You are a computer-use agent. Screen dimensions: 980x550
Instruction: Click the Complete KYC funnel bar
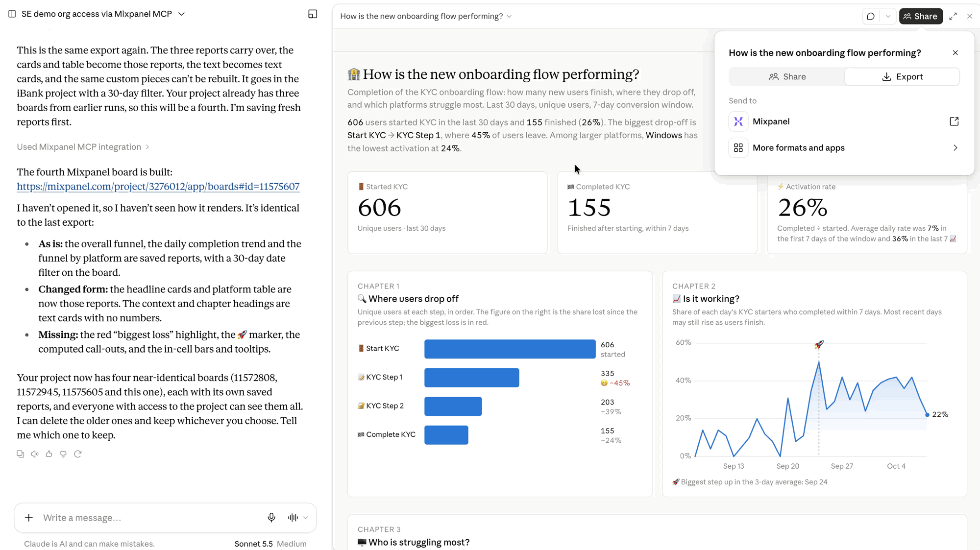click(x=446, y=435)
